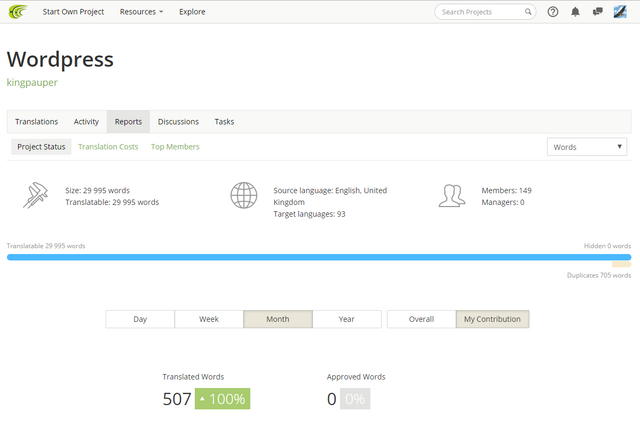
Task: Click Start Own Project link
Action: tap(73, 12)
